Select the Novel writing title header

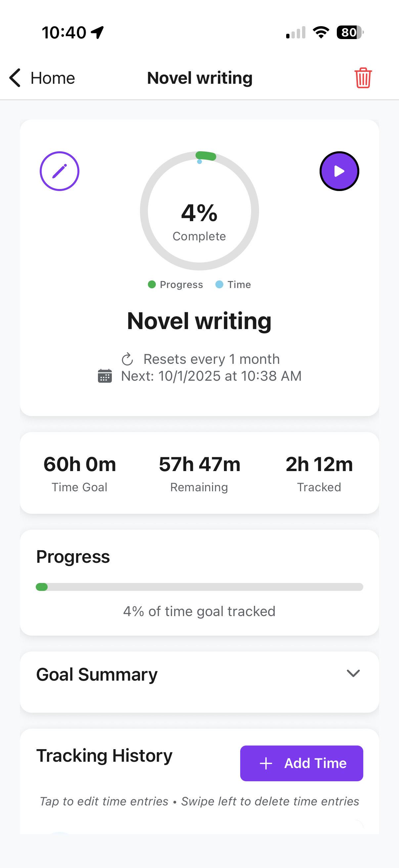(x=199, y=320)
